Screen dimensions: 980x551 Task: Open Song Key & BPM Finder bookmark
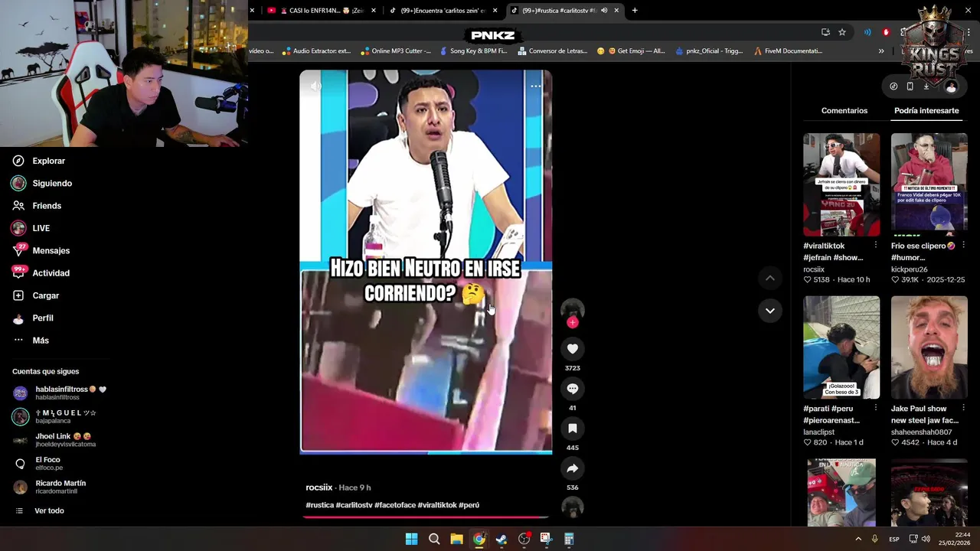tap(473, 51)
